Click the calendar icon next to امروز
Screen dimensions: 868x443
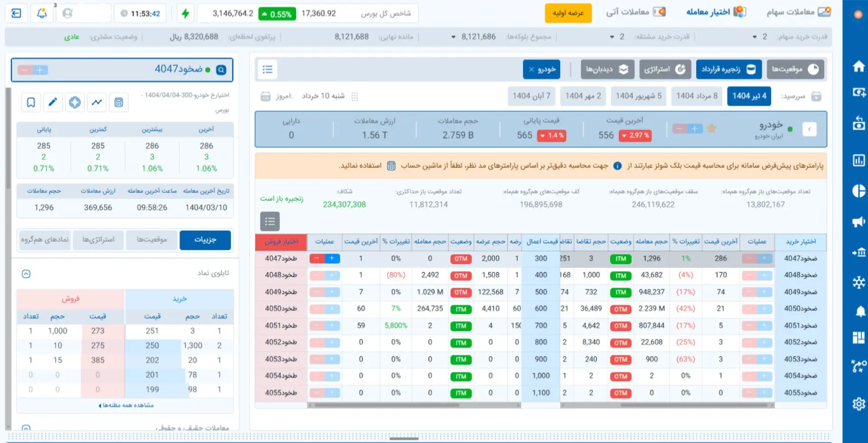pyautogui.click(x=265, y=96)
